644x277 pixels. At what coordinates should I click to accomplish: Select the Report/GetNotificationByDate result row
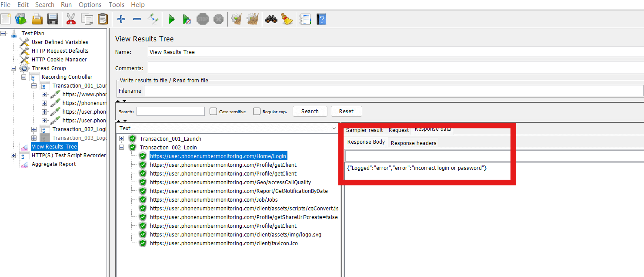click(239, 191)
